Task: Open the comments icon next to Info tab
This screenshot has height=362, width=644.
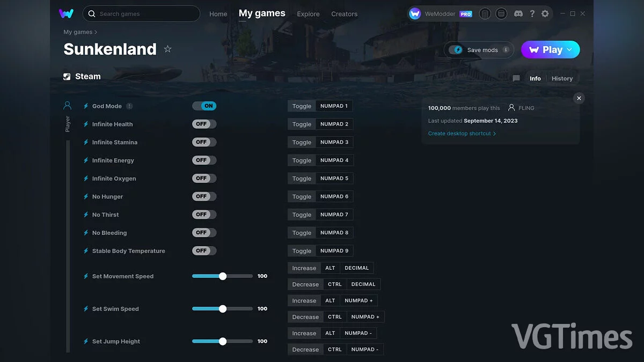Action: [516, 78]
